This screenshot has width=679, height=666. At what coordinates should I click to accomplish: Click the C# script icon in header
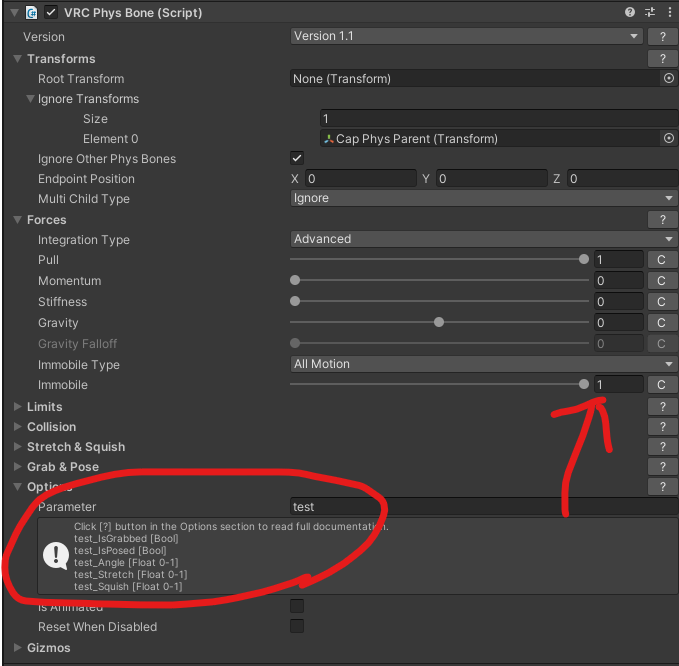tap(31, 13)
